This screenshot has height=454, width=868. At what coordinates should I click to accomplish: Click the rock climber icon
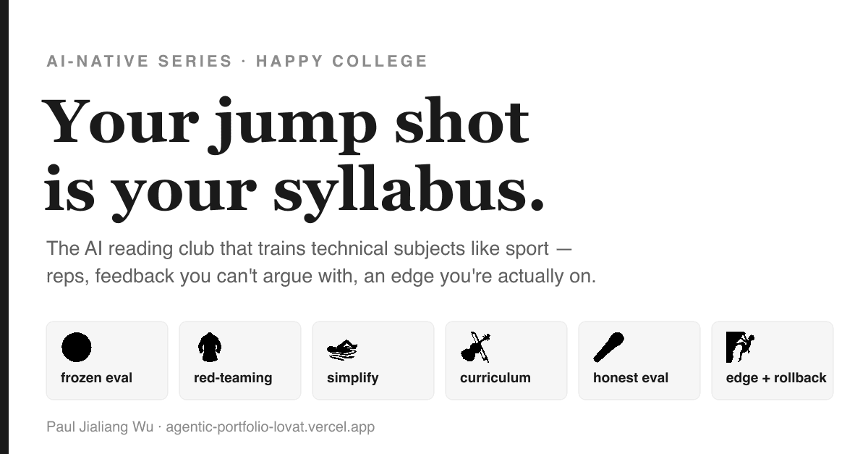click(741, 348)
